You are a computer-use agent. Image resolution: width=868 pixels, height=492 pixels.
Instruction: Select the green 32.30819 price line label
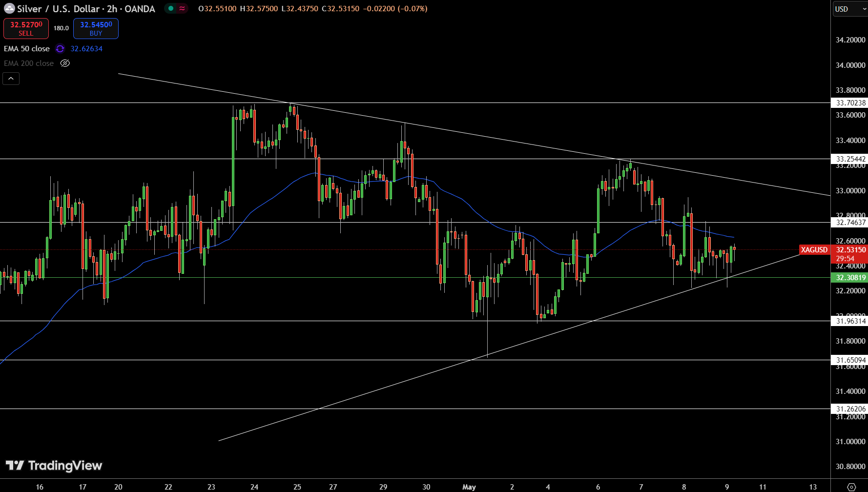849,278
